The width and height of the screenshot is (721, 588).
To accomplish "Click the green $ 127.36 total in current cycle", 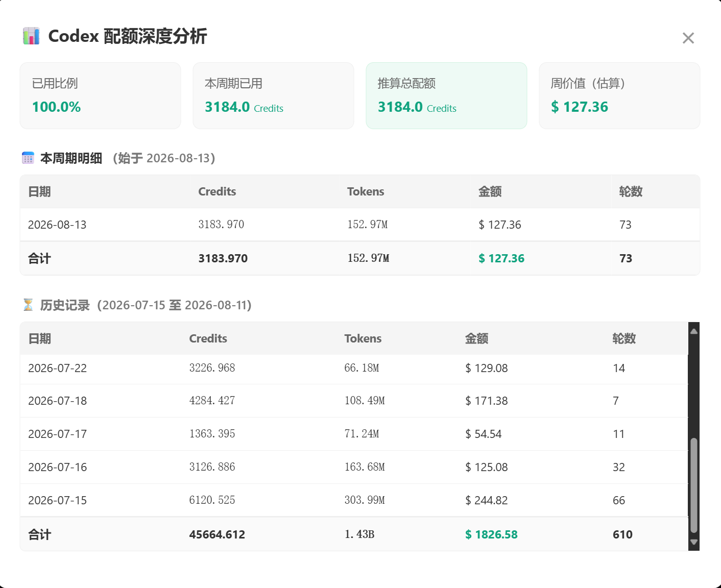I will 501,259.
